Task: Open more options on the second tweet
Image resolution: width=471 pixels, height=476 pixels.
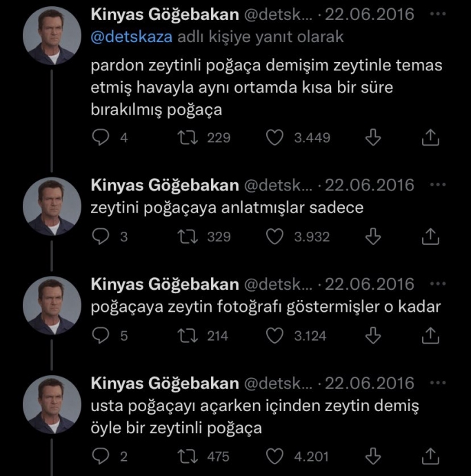Action: pyautogui.click(x=437, y=186)
